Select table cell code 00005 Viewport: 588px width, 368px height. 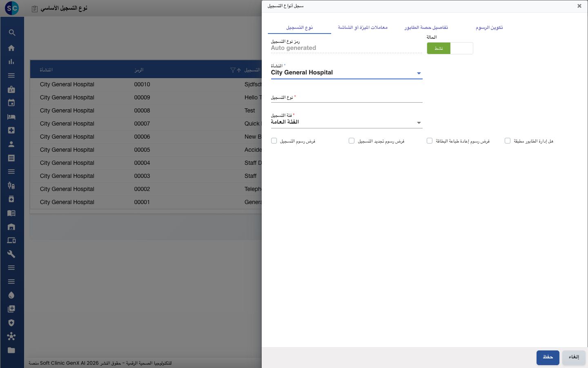(x=142, y=150)
